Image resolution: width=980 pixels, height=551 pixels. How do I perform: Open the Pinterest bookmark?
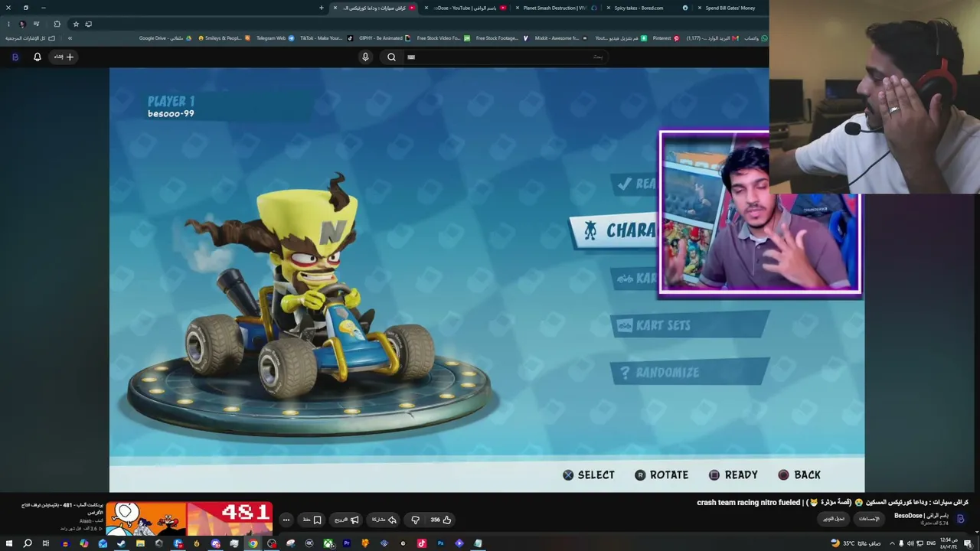(x=665, y=38)
